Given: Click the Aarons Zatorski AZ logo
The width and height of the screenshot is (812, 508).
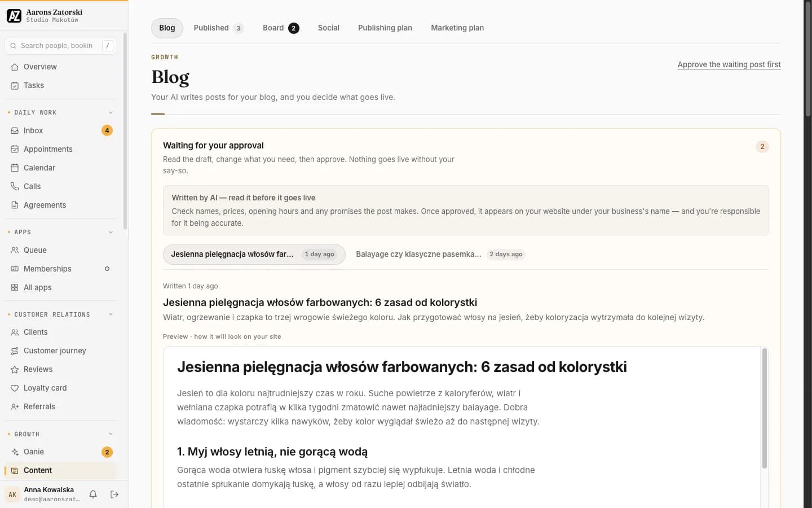Looking at the screenshot, I should tap(14, 16).
